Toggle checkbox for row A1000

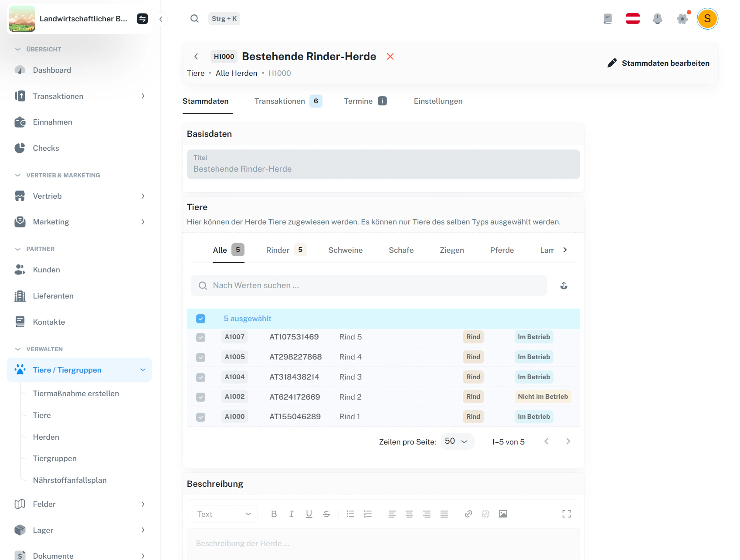click(200, 417)
